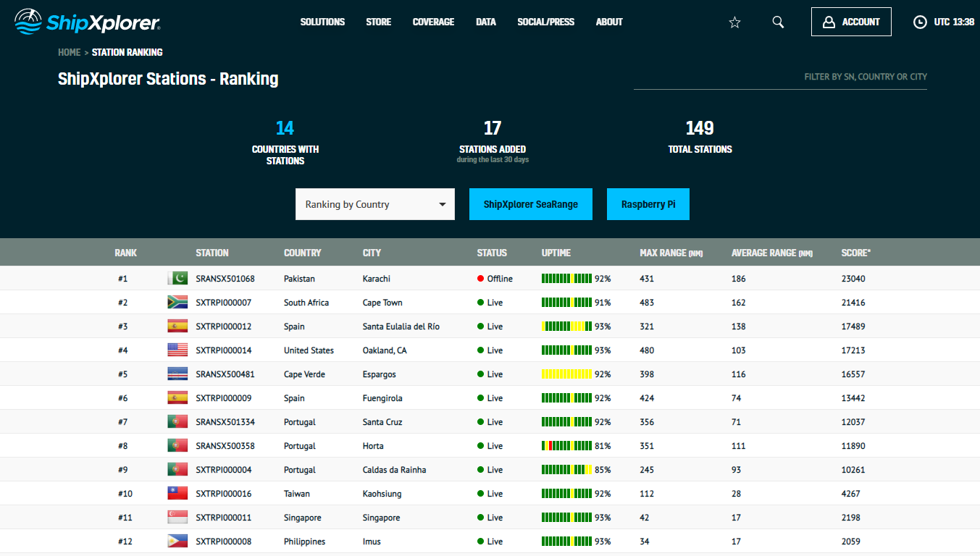
Task: Click the Spain flag beside SXTRPI000009
Action: click(x=177, y=398)
